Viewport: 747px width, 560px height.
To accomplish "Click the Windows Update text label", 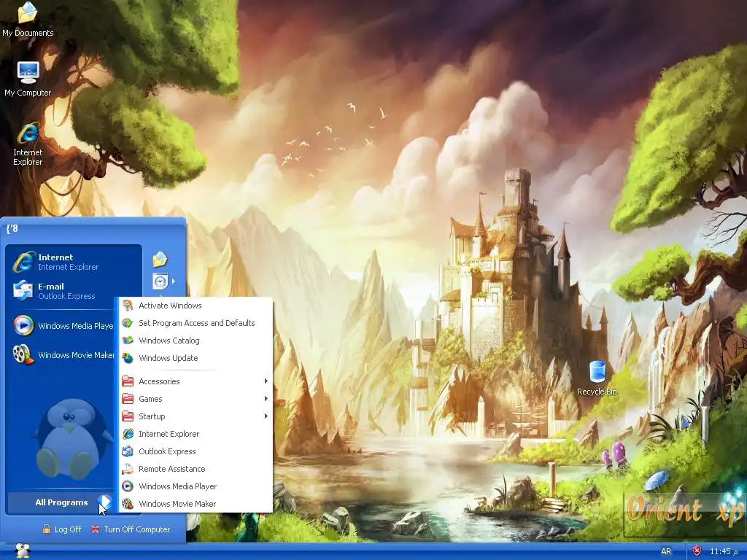I will coord(169,358).
